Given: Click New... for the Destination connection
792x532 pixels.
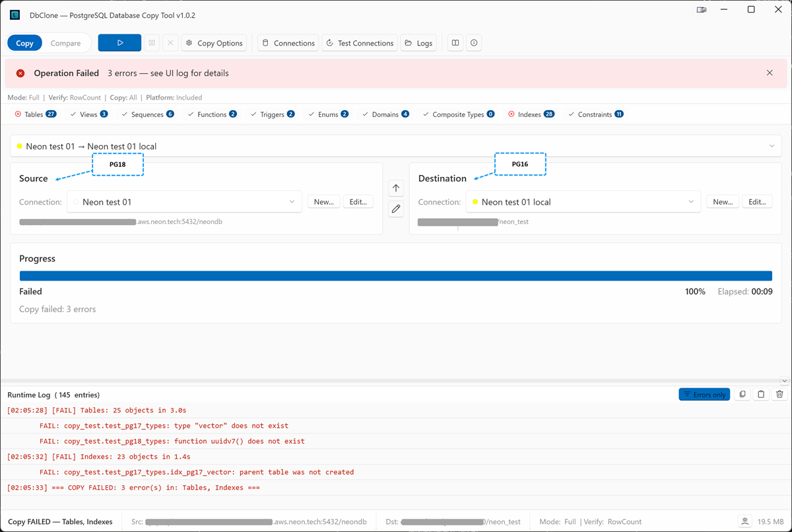Looking at the screenshot, I should click(723, 202).
